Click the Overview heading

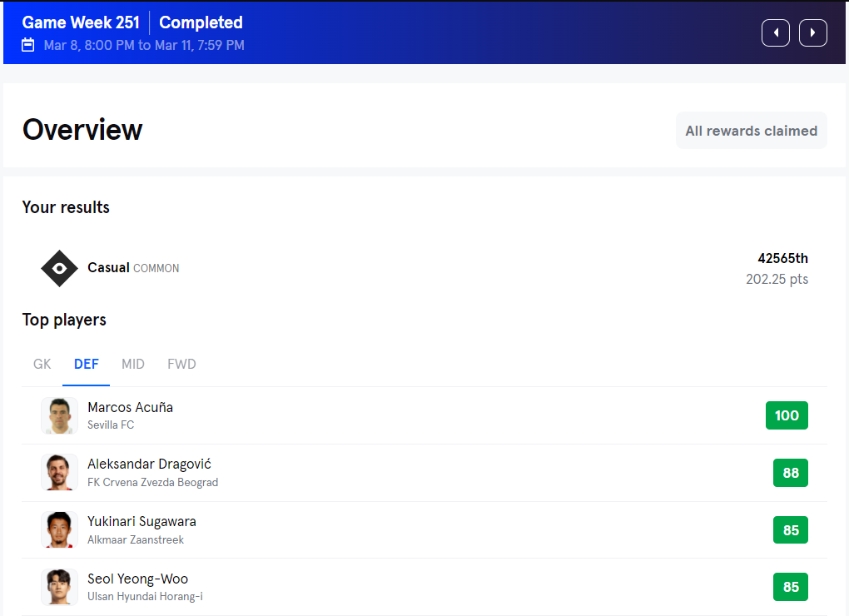click(x=82, y=130)
